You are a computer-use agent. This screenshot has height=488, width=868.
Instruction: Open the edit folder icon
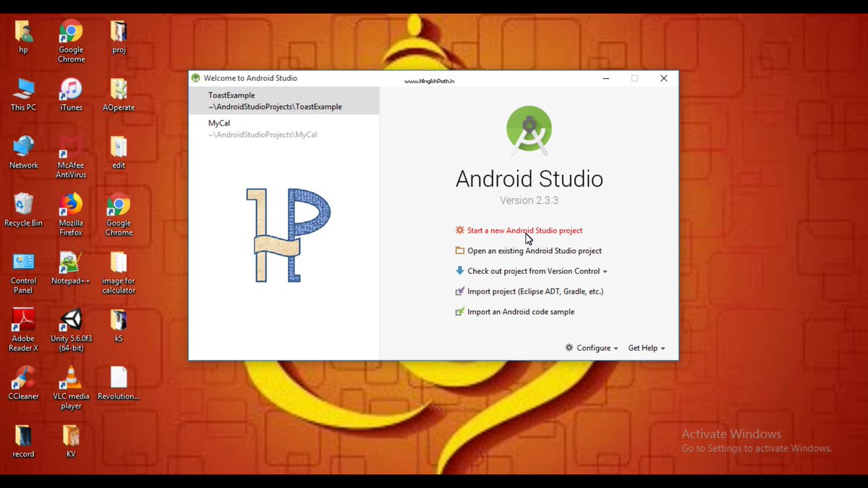point(119,147)
